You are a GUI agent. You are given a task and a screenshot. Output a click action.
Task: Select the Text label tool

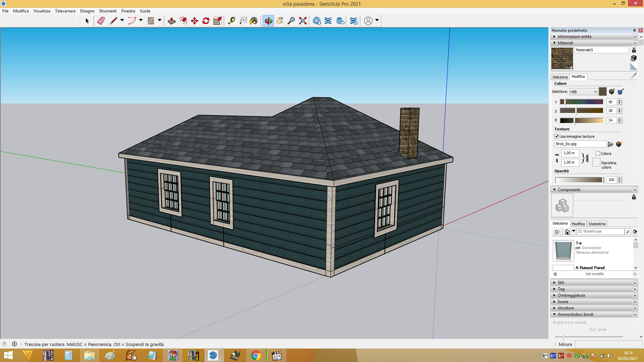click(243, 21)
